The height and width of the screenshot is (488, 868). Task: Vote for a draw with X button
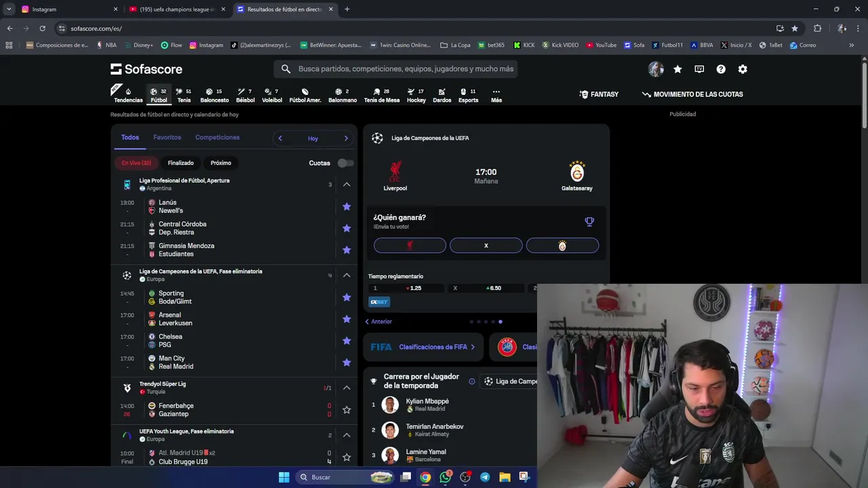[486, 245]
